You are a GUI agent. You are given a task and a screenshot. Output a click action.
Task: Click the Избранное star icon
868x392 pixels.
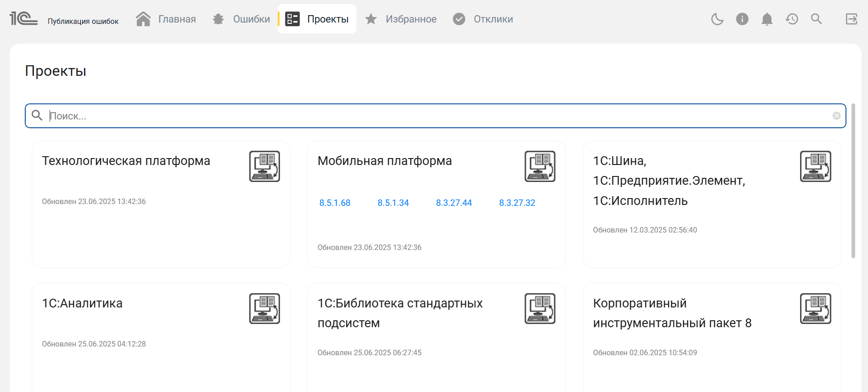point(371,19)
